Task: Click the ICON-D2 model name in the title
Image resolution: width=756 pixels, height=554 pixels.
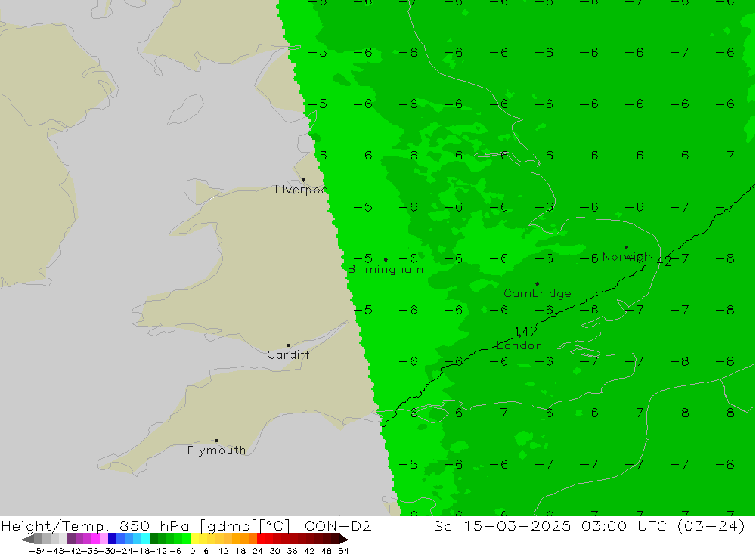Action: (x=336, y=526)
